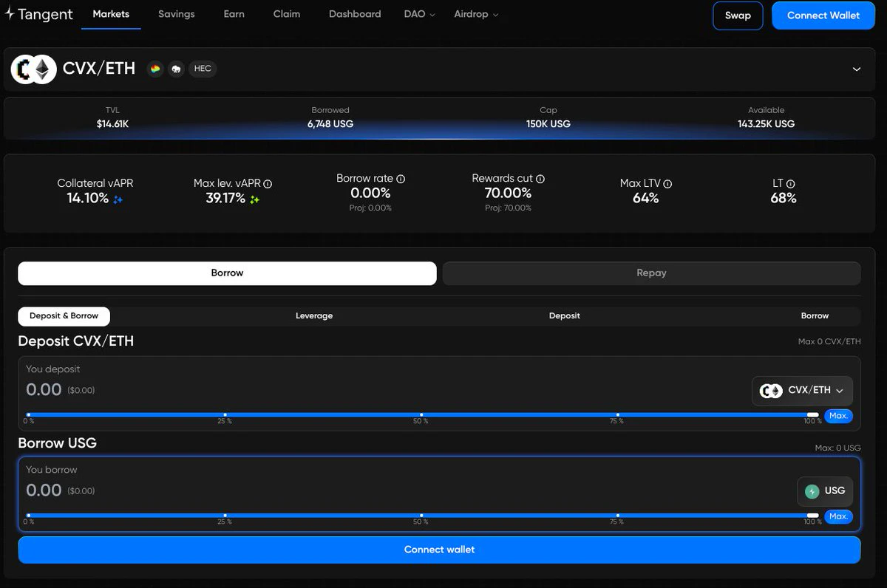Click the HEC badge

pos(203,69)
